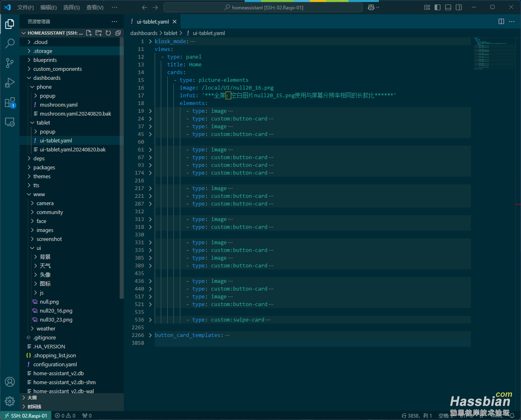This screenshot has height=420, width=521.
Task: Close the ui-tablet.yaml tab
Action: click(175, 22)
